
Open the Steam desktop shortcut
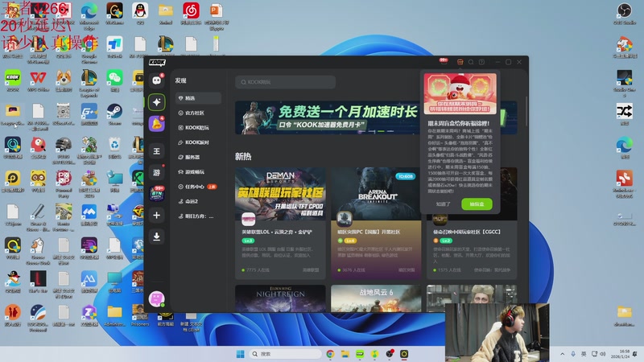pos(114,114)
